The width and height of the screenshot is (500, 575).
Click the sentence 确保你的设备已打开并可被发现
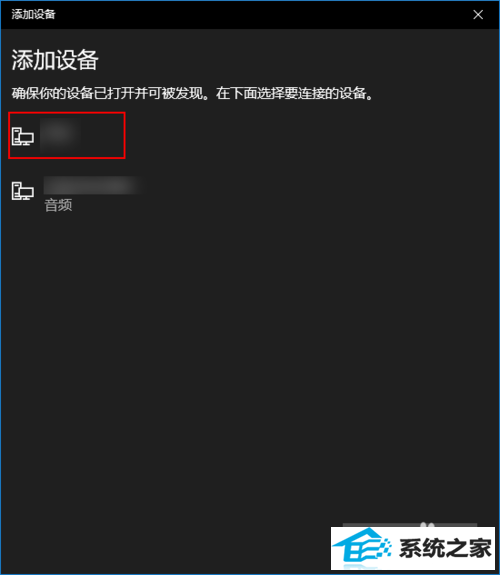107,94
